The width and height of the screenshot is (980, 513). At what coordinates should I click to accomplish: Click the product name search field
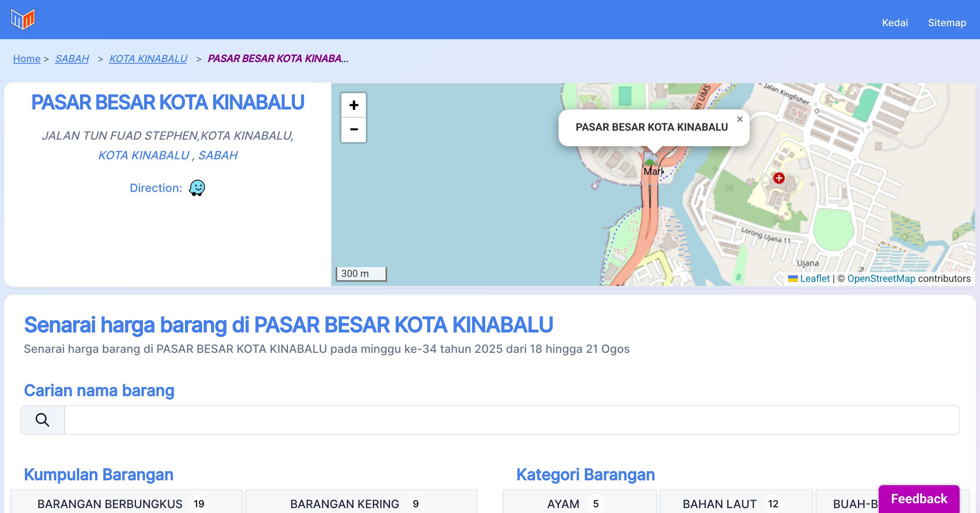[x=511, y=420]
